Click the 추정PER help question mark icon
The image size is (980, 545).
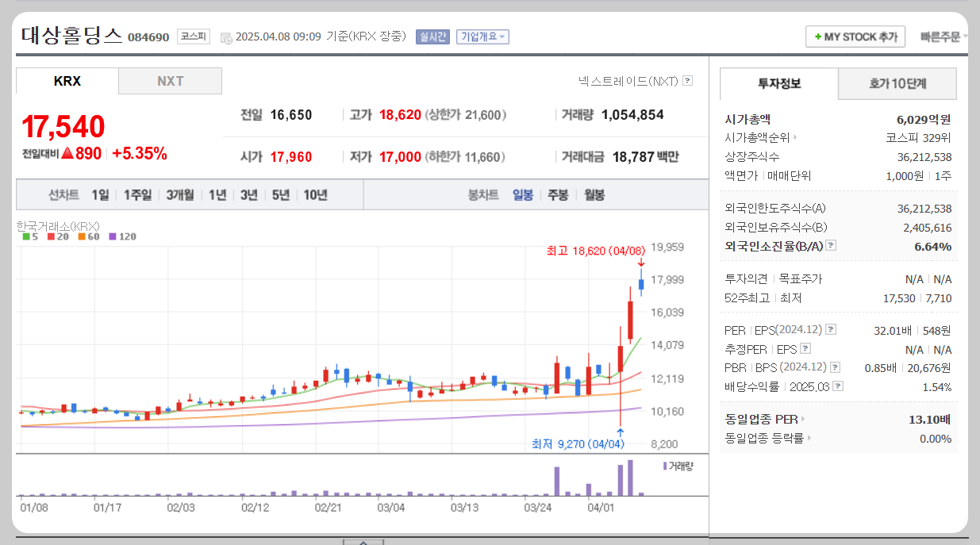click(x=805, y=348)
